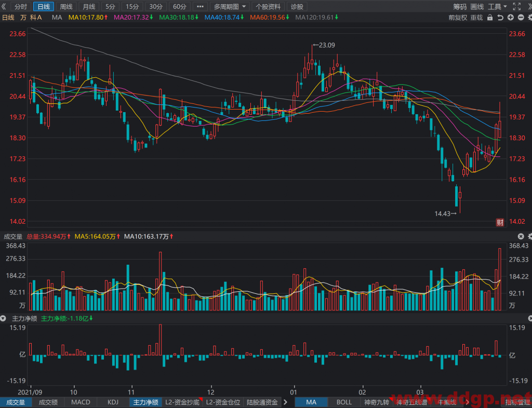Click the MA10:17.80 legend value

point(88,18)
